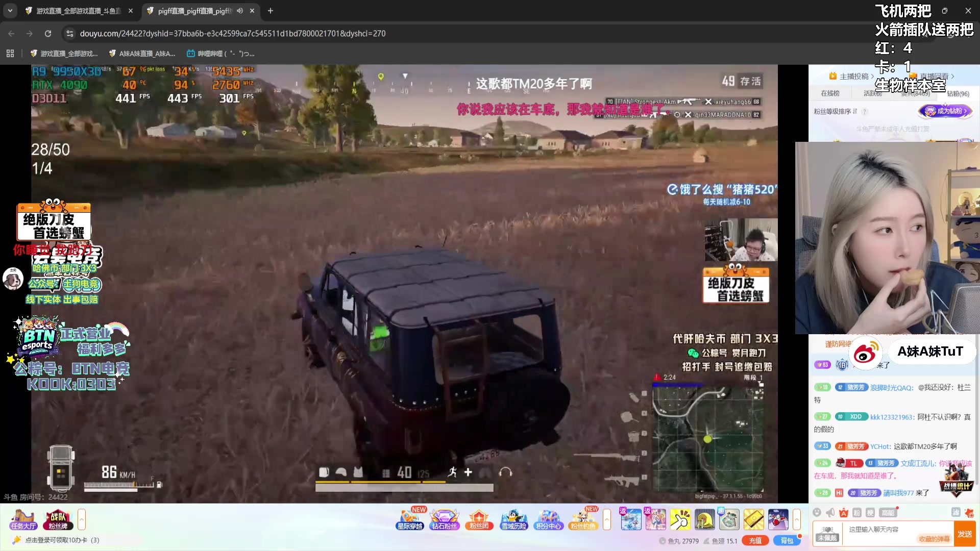This screenshot has height=551, width=980.
Task: Go back in browser history
Action: click(x=11, y=34)
